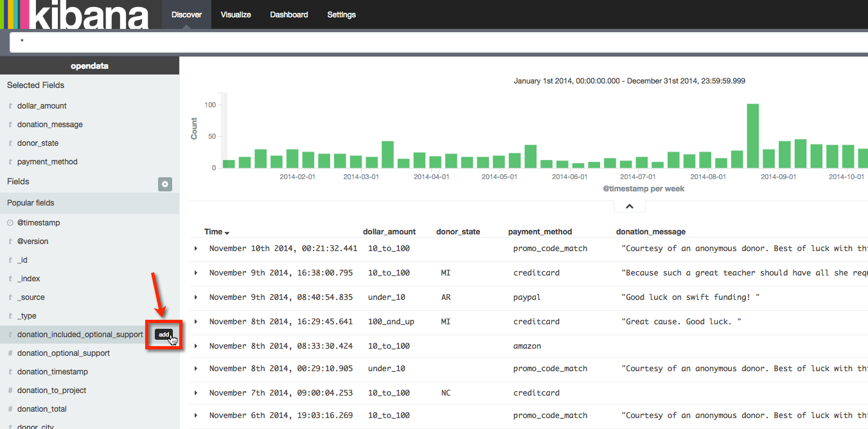Add the donation_included_optional_support field
The height and width of the screenshot is (429, 868).
[164, 335]
